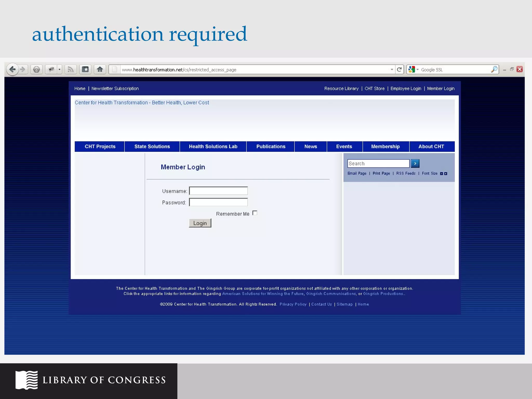Click the browser forward arrow

[23, 69]
